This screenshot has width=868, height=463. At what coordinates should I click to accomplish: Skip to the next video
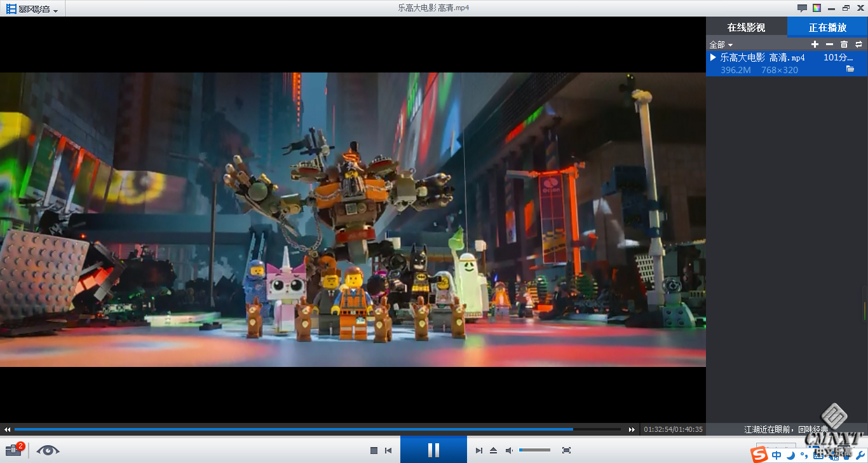pyautogui.click(x=479, y=450)
